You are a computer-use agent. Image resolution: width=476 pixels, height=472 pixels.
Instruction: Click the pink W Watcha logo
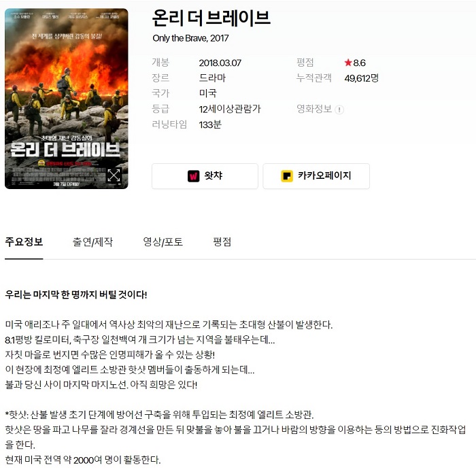pyautogui.click(x=193, y=176)
